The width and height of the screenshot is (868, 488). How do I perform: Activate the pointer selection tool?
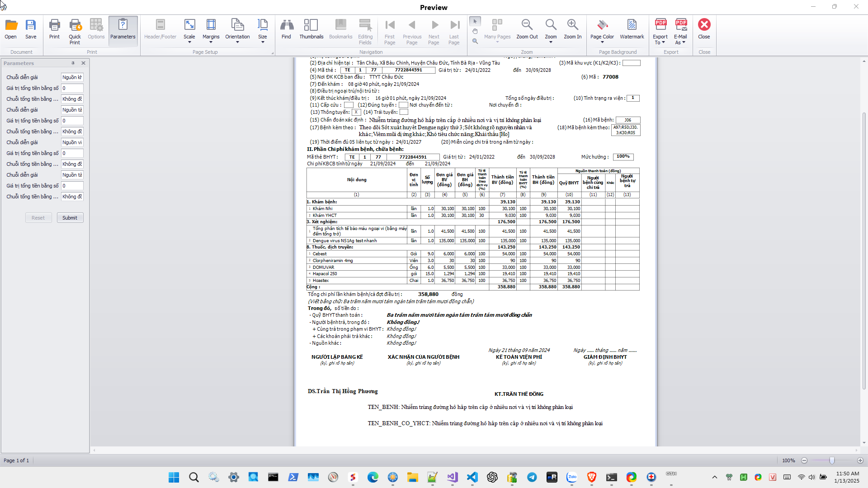tap(475, 21)
